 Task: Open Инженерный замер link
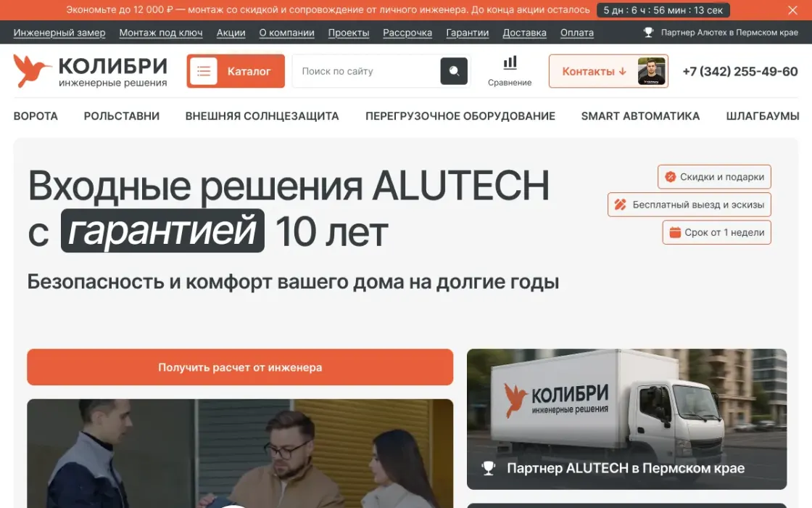[59, 33]
